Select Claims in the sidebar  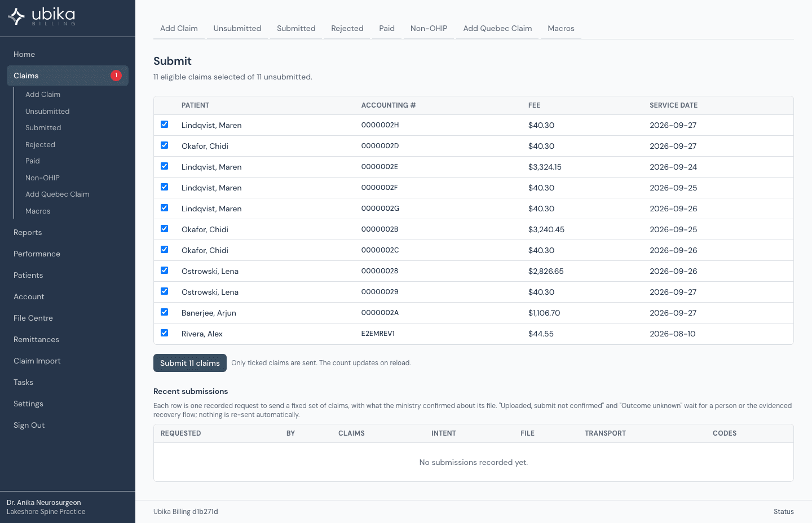coord(68,76)
